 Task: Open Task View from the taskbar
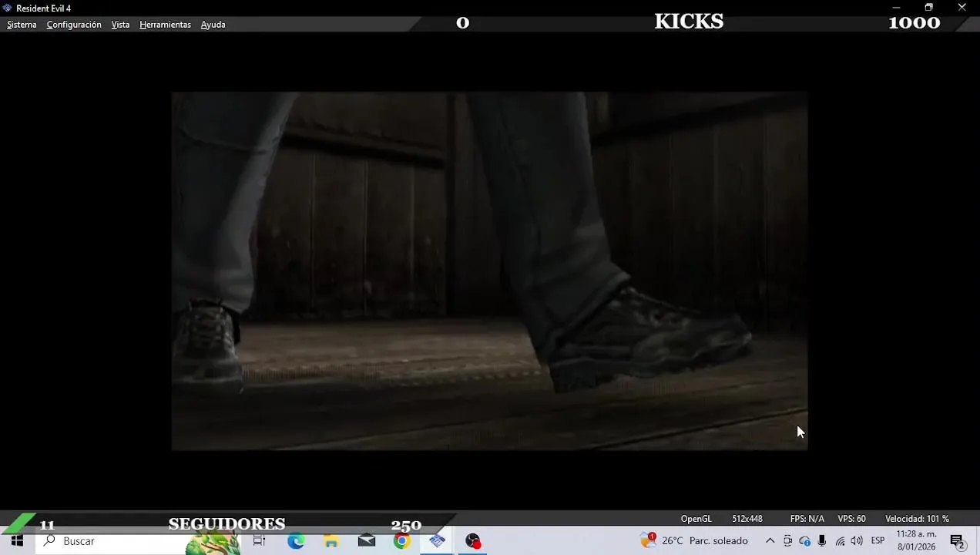[259, 541]
